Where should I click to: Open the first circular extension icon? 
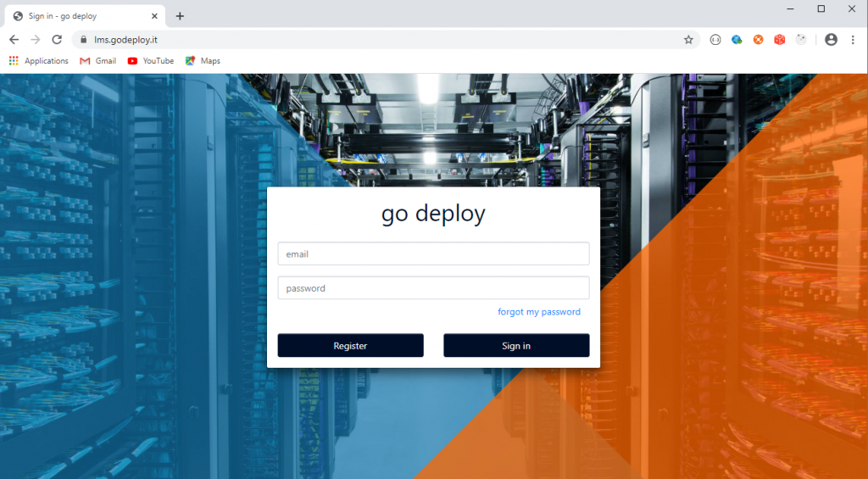(x=715, y=40)
